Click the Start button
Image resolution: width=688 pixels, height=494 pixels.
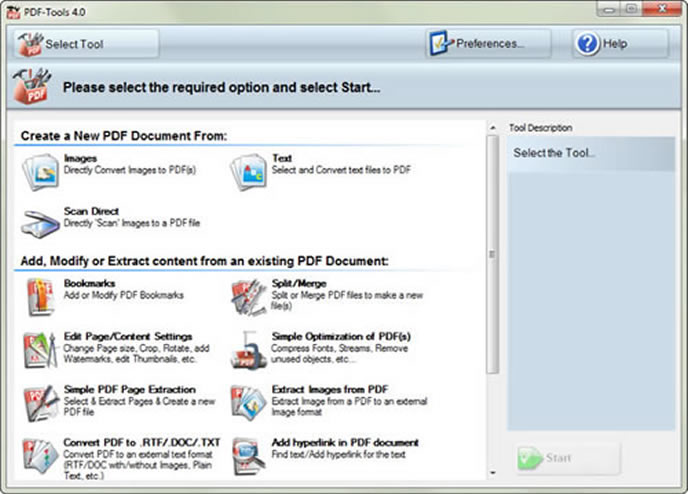(x=568, y=458)
